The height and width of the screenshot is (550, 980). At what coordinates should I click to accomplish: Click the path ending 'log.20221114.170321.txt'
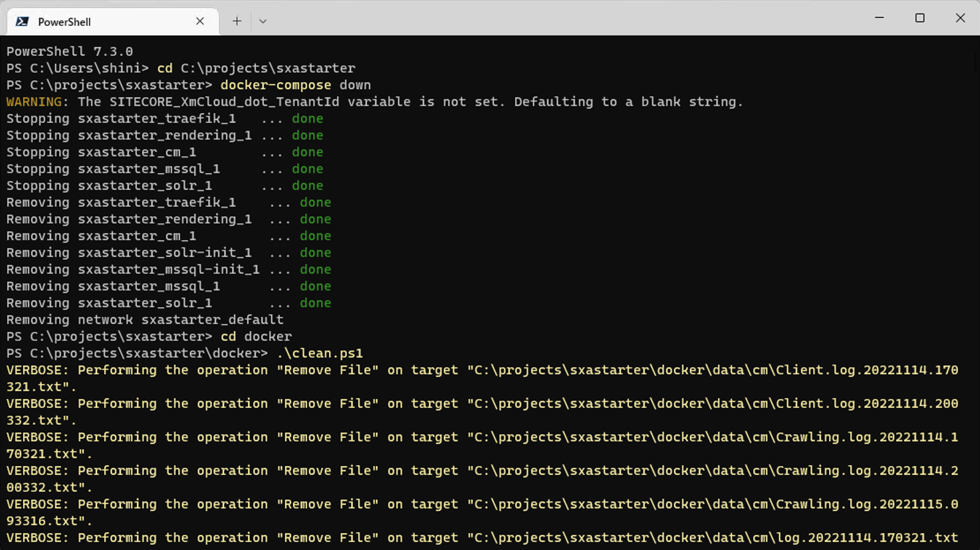click(713, 538)
